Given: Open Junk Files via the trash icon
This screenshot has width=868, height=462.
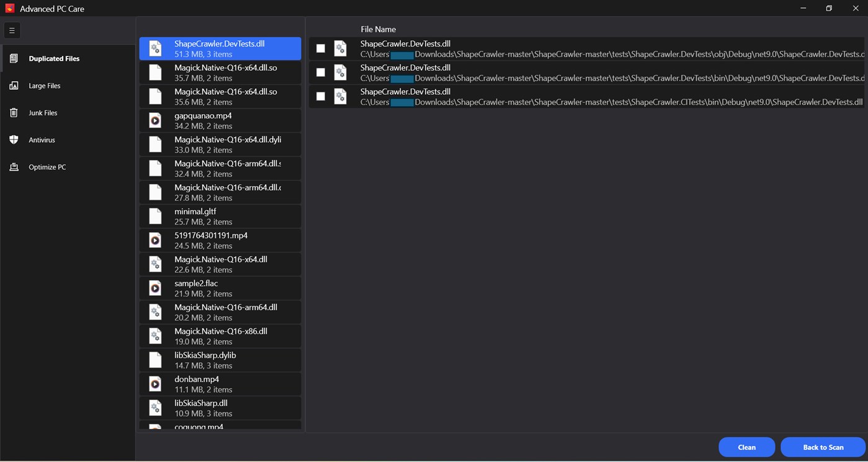Looking at the screenshot, I should coord(13,112).
